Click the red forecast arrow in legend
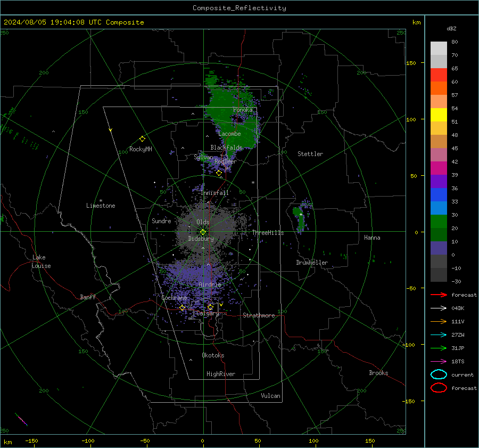This screenshot has width=479, height=448. pos(439,295)
